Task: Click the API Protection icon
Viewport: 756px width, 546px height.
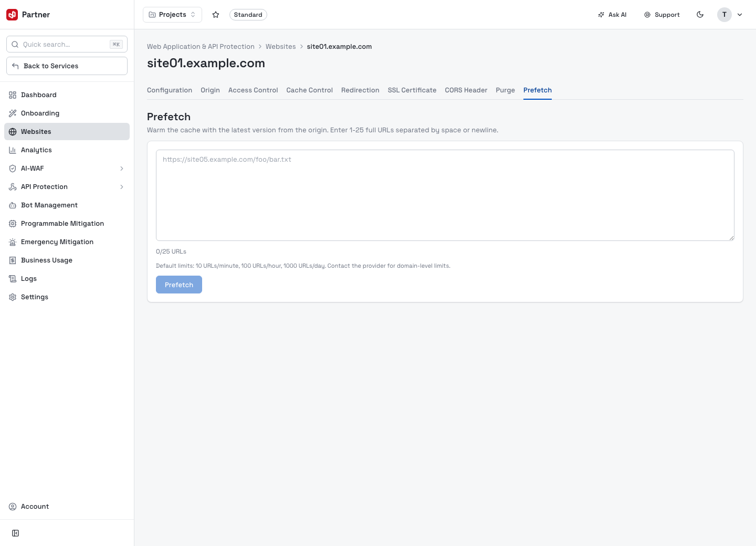Action: tap(13, 187)
